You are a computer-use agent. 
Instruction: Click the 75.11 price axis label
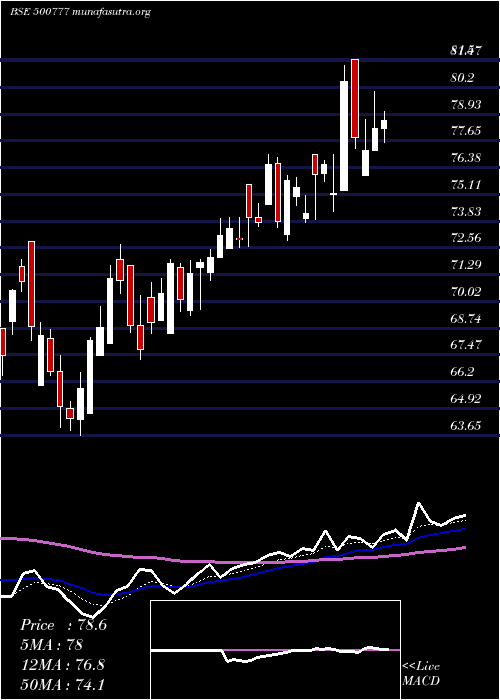pyautogui.click(x=466, y=184)
